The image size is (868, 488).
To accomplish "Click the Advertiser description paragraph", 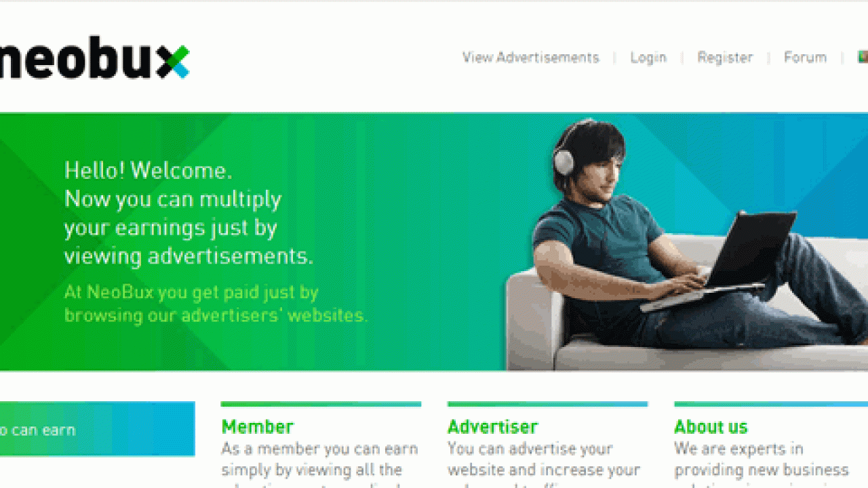I will (x=544, y=466).
